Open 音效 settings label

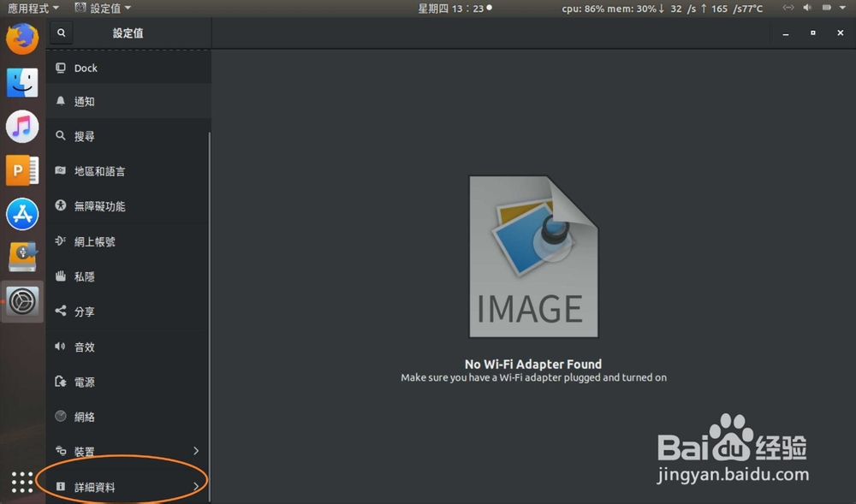click(84, 347)
